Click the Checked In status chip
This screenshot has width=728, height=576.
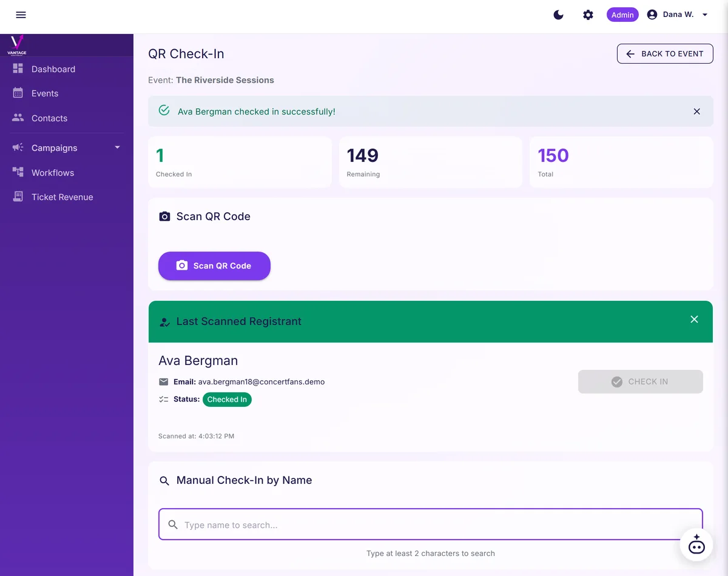(x=227, y=400)
